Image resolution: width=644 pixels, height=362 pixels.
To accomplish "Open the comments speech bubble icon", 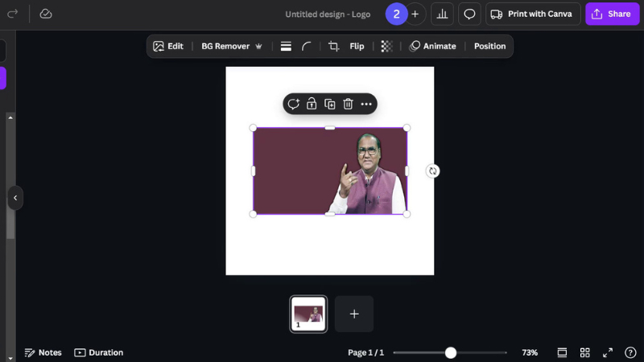I will [469, 14].
